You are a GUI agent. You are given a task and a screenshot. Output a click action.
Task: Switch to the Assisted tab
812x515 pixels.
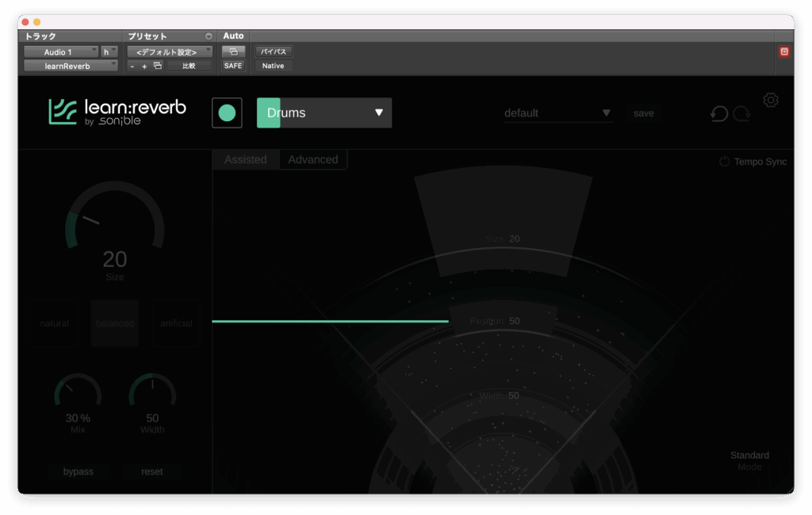coord(246,159)
